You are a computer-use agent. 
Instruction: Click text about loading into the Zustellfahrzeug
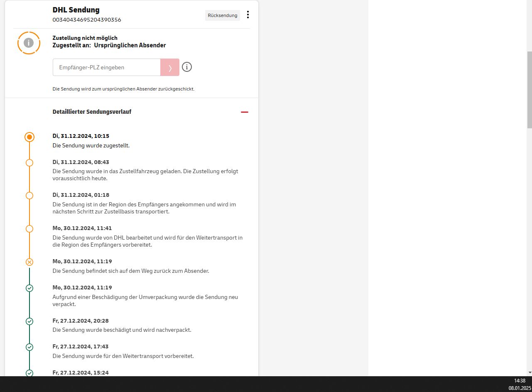pyautogui.click(x=145, y=175)
